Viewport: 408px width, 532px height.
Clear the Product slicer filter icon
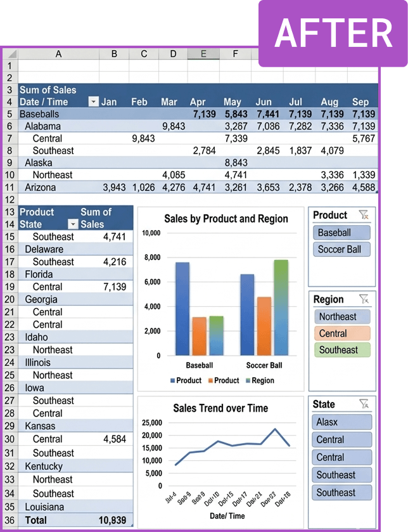[x=364, y=215]
